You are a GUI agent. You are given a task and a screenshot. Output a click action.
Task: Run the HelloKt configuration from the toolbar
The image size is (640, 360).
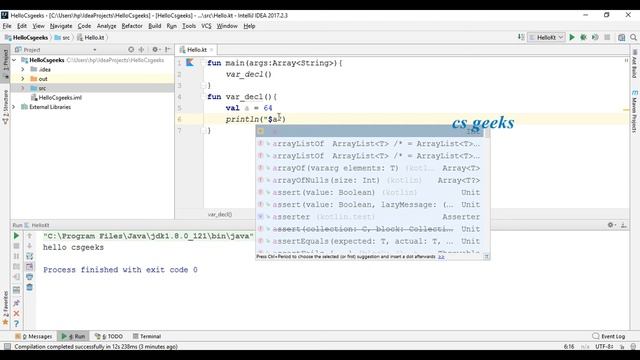coord(572,37)
